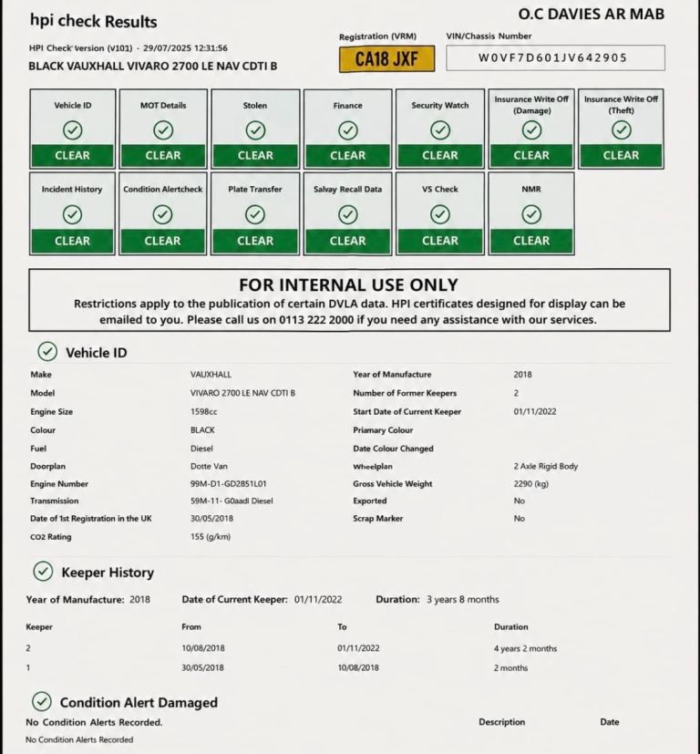
Task: Click the NMR tile checkmark icon
Action: point(531,214)
